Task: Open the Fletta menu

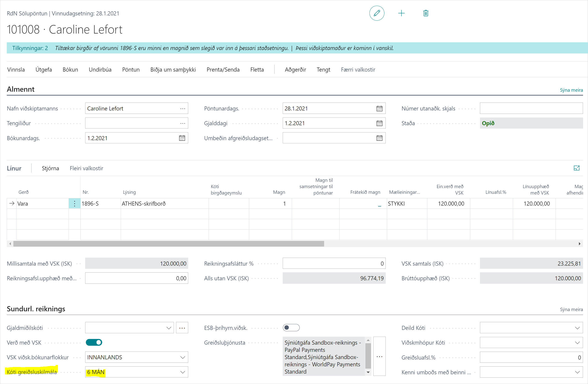Action: (257, 70)
